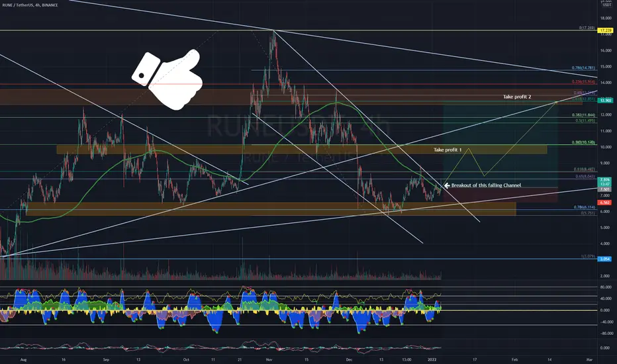This screenshot has height=364, width=617.
Task: Select the 'Take profit 2' text label
Action: [x=516, y=97]
